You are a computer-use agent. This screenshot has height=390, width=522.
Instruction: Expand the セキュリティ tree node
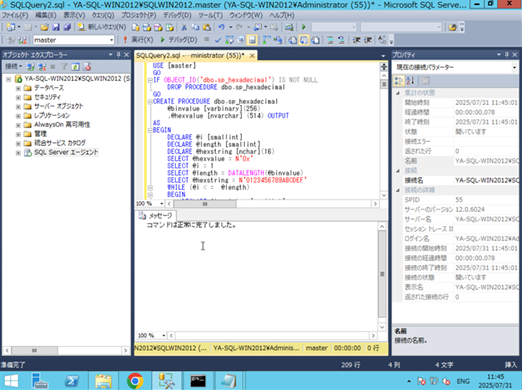point(18,98)
